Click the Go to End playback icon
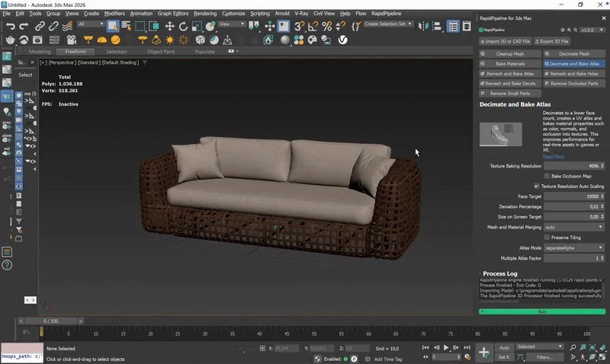 tap(467, 348)
